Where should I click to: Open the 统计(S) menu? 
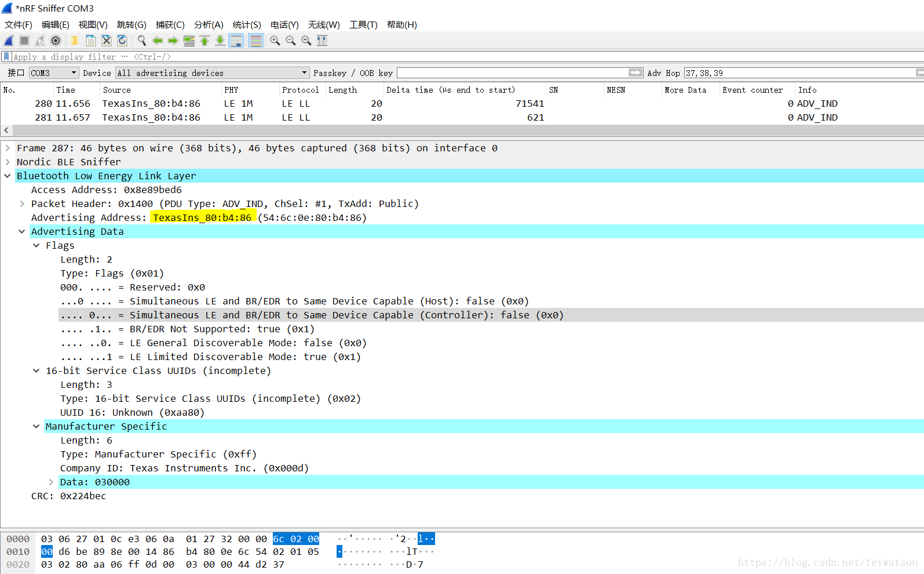pyautogui.click(x=247, y=25)
